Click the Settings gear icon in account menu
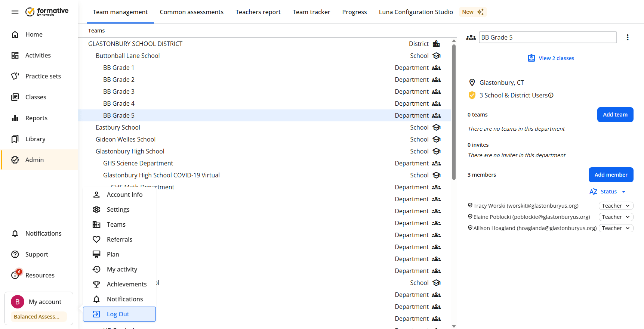644x329 pixels. click(x=96, y=209)
